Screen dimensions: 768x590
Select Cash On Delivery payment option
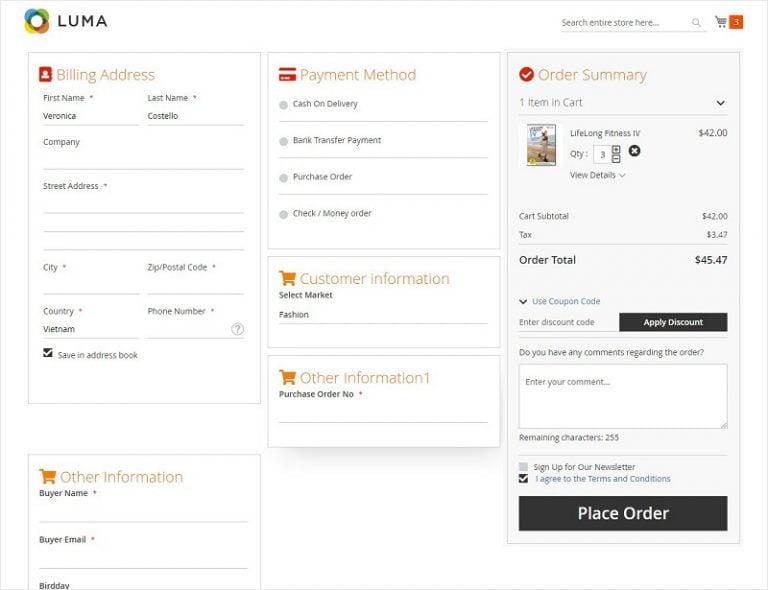[x=284, y=105]
